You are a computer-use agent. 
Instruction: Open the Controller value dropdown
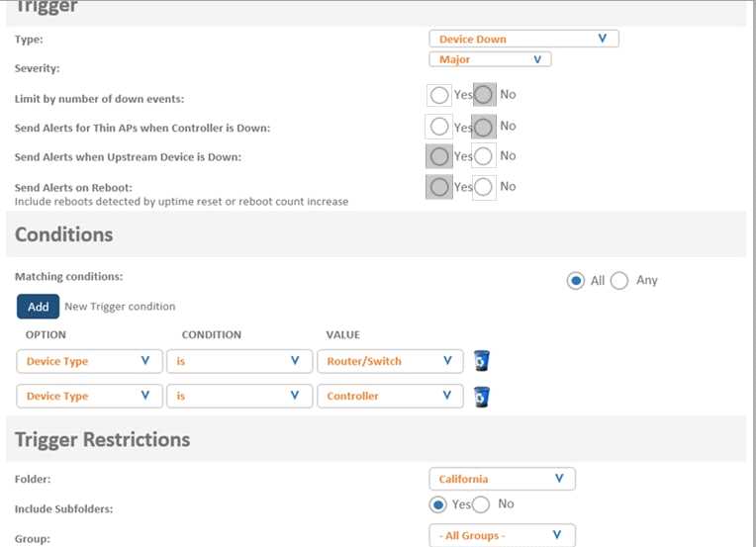click(390, 396)
